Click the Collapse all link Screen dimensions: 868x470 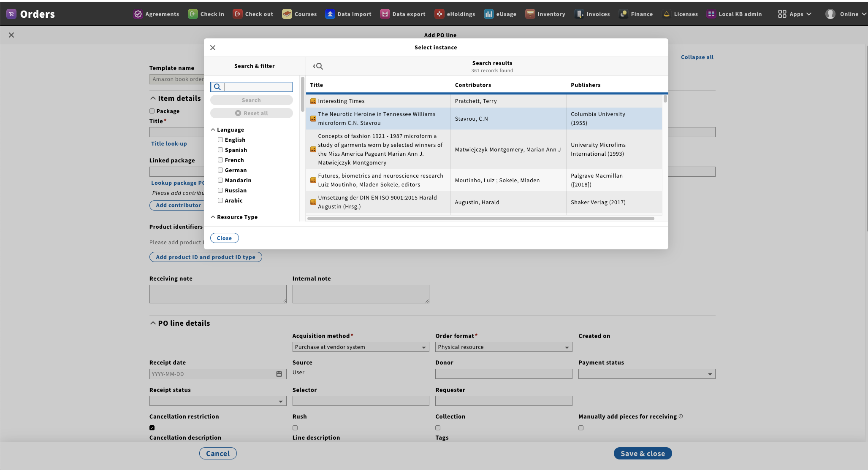697,57
